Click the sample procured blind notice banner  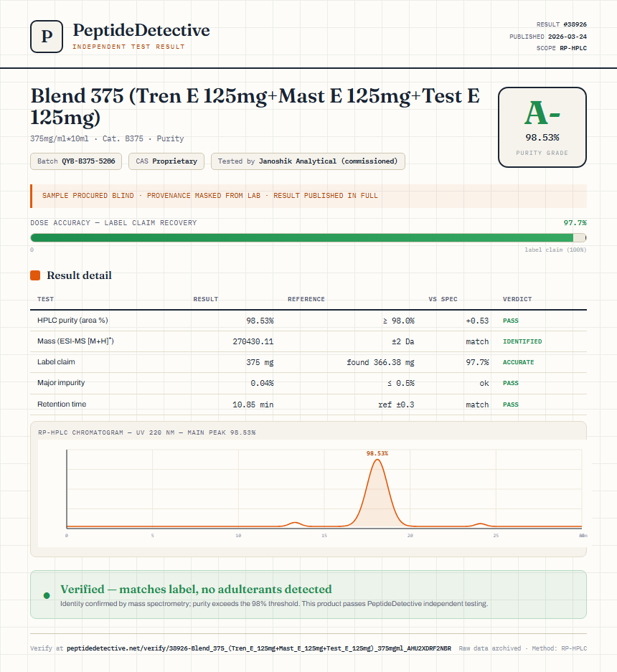(308, 196)
